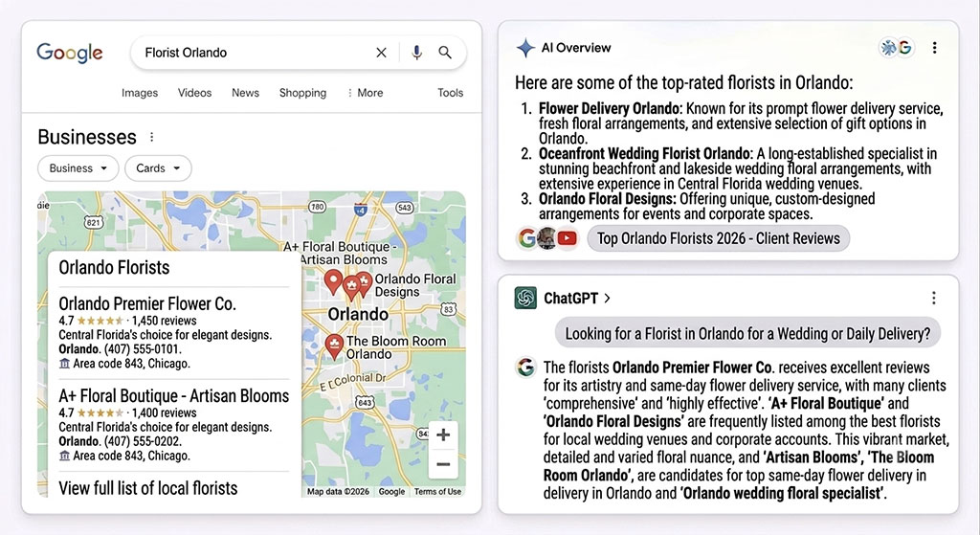Select the map pin for The Bloom Room Orlando
Image resolution: width=980 pixels, height=535 pixels.
coord(334,346)
